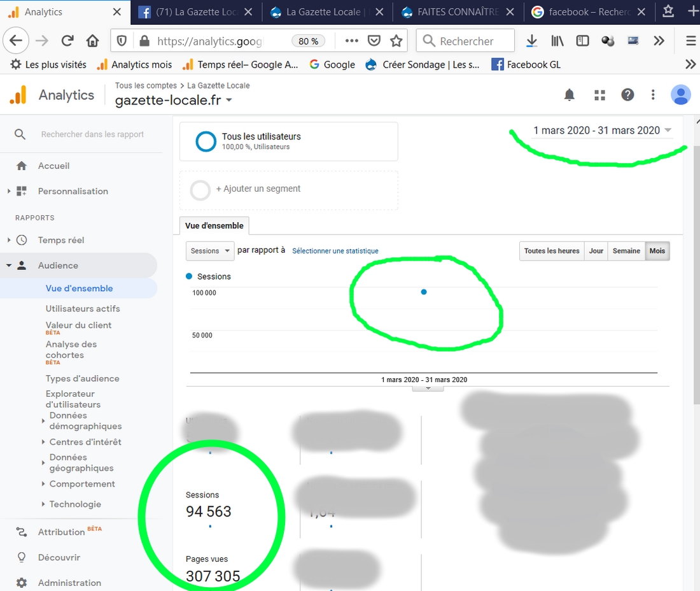Switch to FAITES CONNAÎTRE browser tab
This screenshot has width=700, height=591.
pos(458,12)
